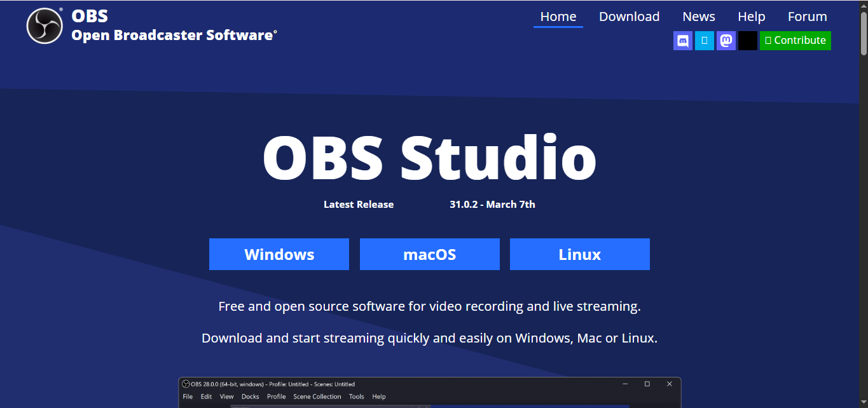Click the "Free and open source software" tagline
868x408 pixels.
(x=430, y=306)
